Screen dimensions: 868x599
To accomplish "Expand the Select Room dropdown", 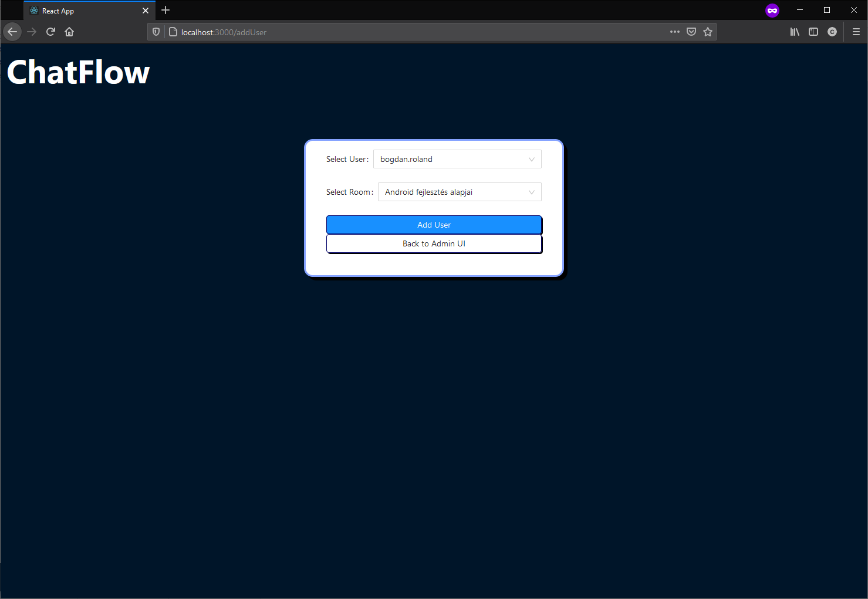I will (460, 192).
